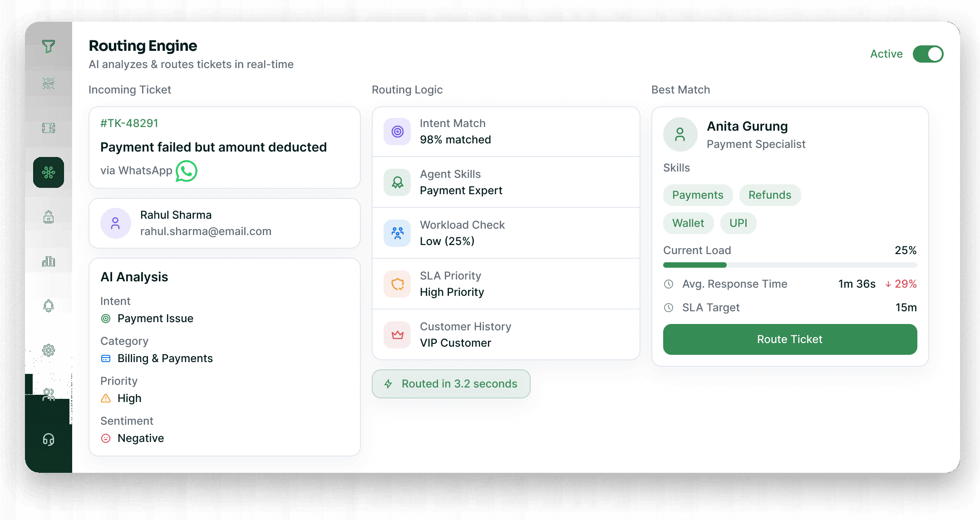The height and width of the screenshot is (520, 980).
Task: Open the settings gear sidebar icon
Action: [x=49, y=350]
